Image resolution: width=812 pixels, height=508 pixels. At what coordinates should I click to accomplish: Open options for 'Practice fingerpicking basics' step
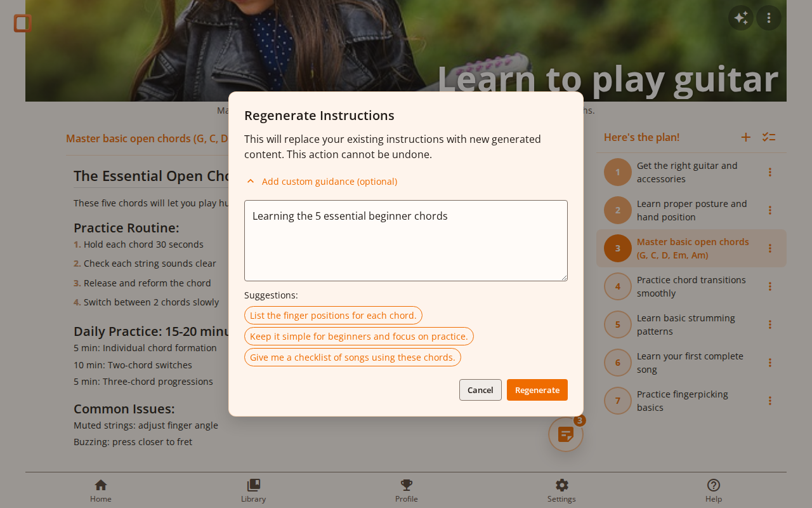[x=770, y=401]
